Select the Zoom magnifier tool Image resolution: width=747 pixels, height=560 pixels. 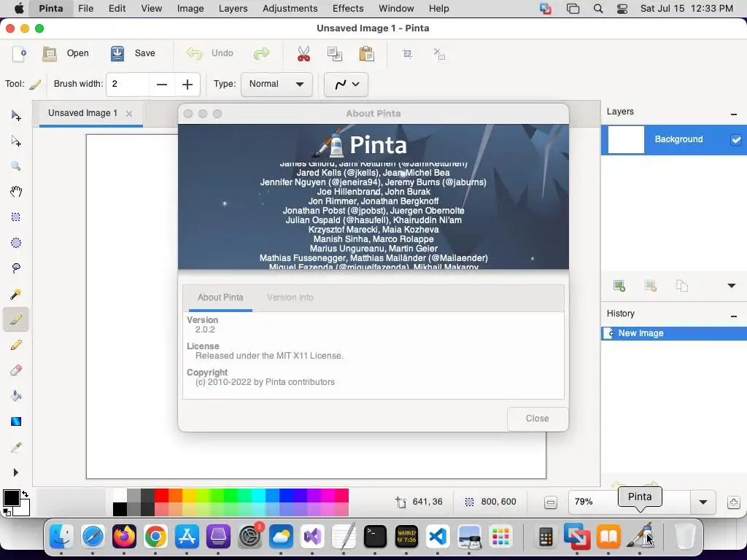16,166
